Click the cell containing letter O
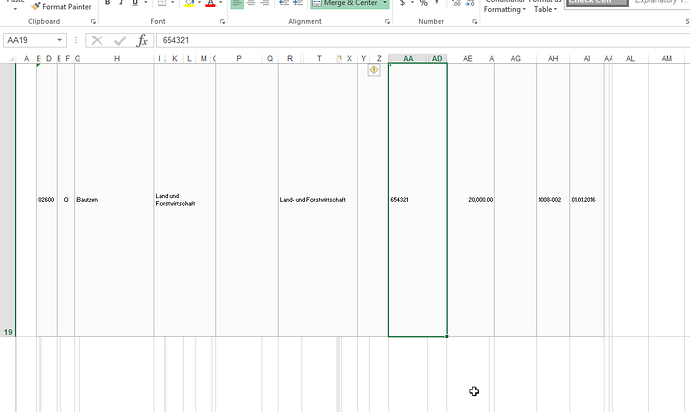Screen dimensions: 690x412 [x=66, y=200]
